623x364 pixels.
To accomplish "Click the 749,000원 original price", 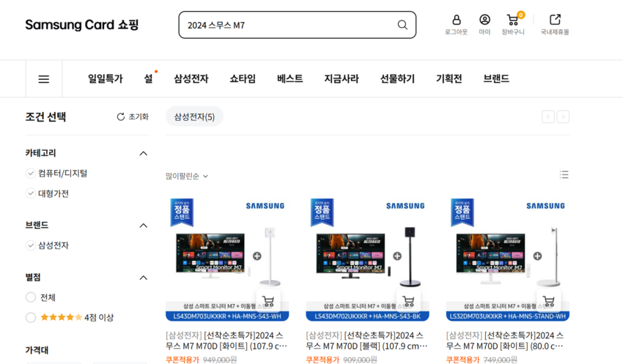I will [500, 360].
